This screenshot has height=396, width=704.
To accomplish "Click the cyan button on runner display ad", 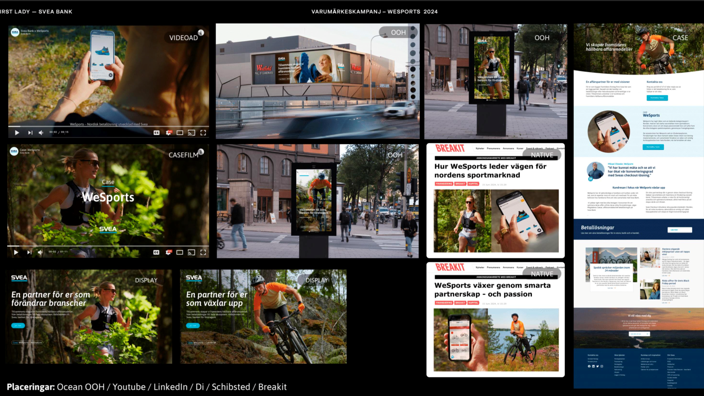I will (x=18, y=326).
